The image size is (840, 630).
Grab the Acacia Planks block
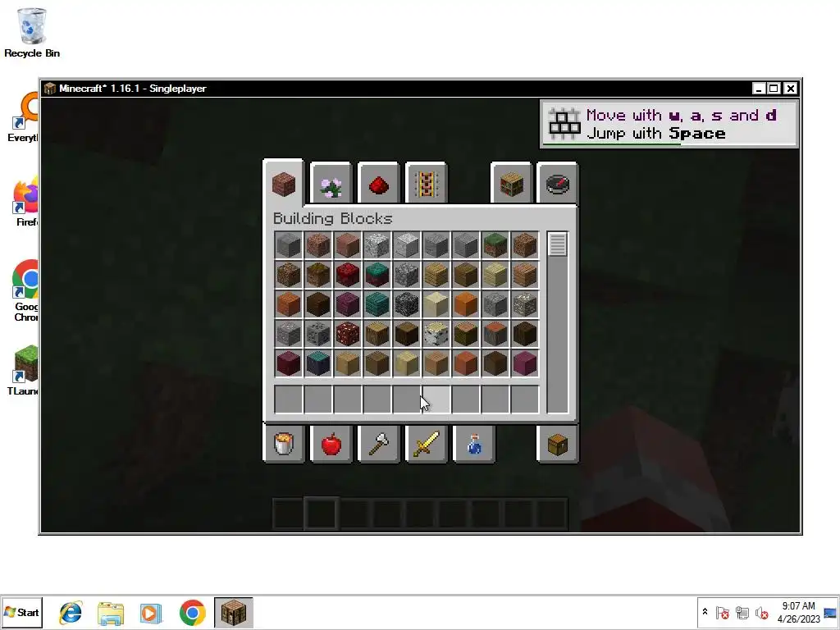pos(289,304)
